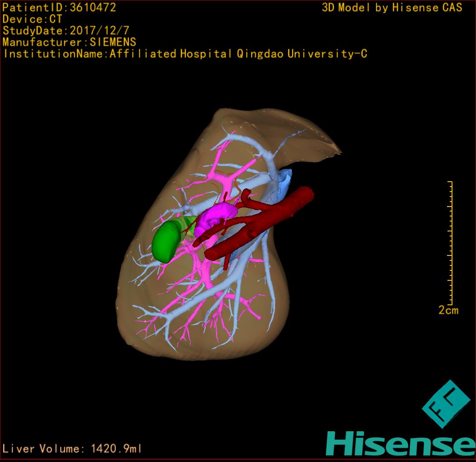Click the Liver Volume: 1420.9ml readout
The image size is (476, 462).
pos(72,448)
